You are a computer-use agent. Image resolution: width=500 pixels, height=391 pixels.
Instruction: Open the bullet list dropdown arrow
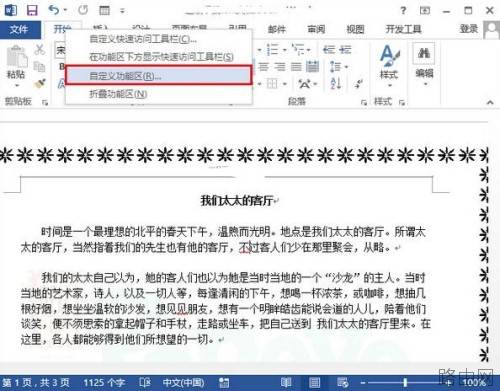point(285,50)
